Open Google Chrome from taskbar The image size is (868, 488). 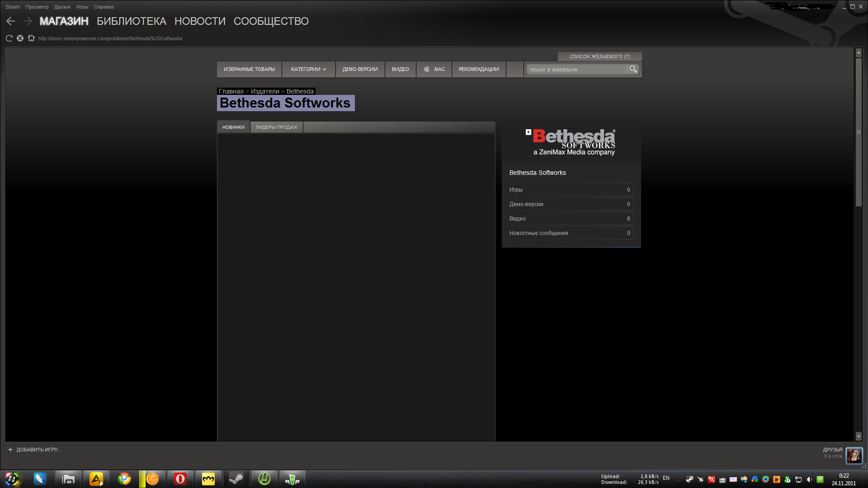coord(124,479)
